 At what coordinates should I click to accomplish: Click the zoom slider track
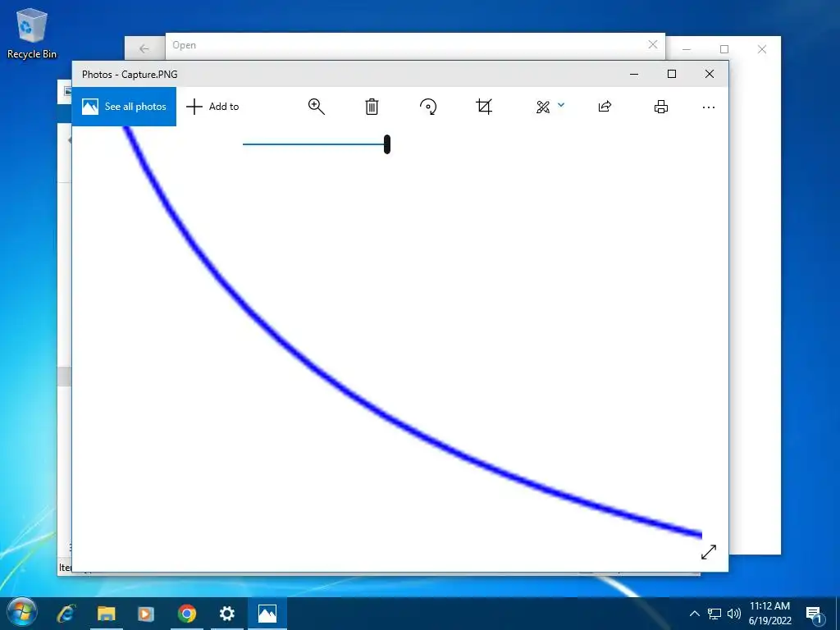pos(313,144)
